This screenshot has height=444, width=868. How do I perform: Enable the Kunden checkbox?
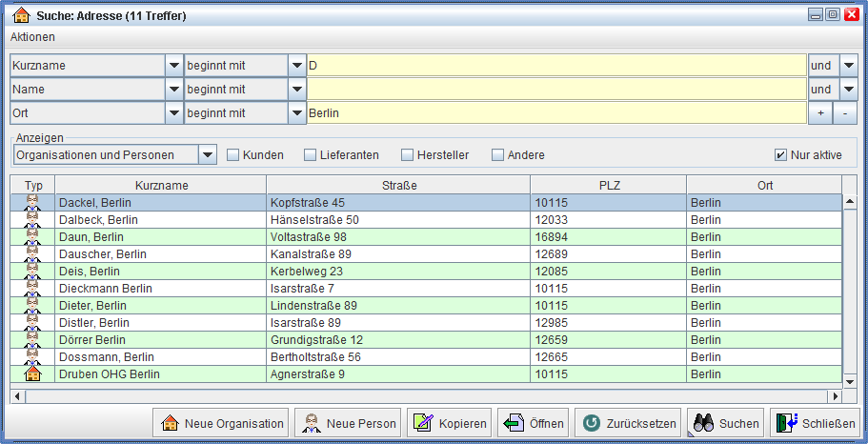click(232, 155)
